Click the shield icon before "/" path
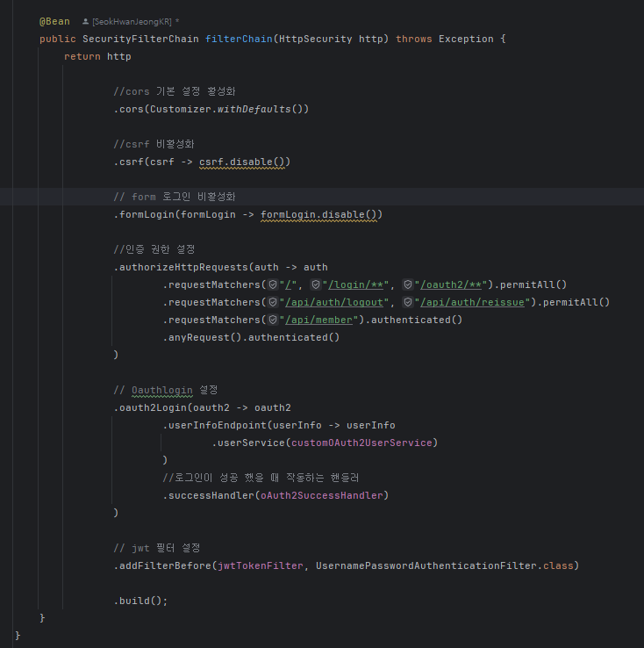Image resolution: width=644 pixels, height=648 pixels. 273,284
